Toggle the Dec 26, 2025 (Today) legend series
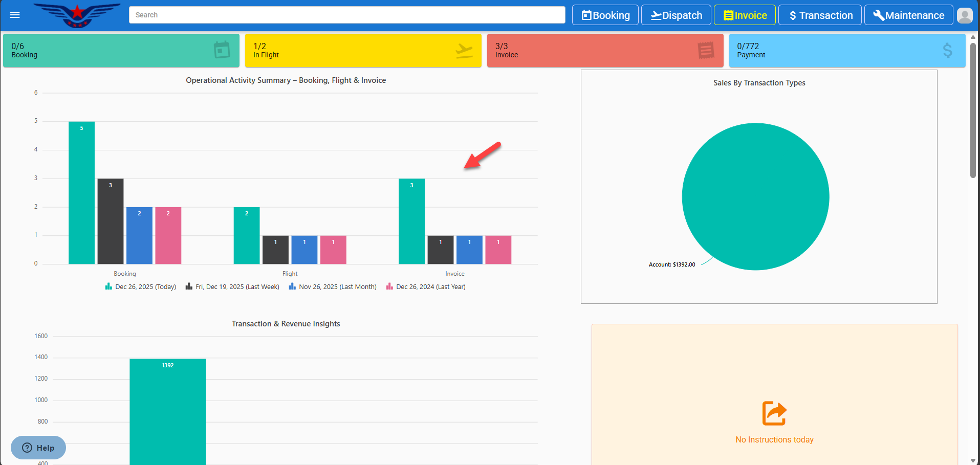The height and width of the screenshot is (465, 980). coord(141,287)
